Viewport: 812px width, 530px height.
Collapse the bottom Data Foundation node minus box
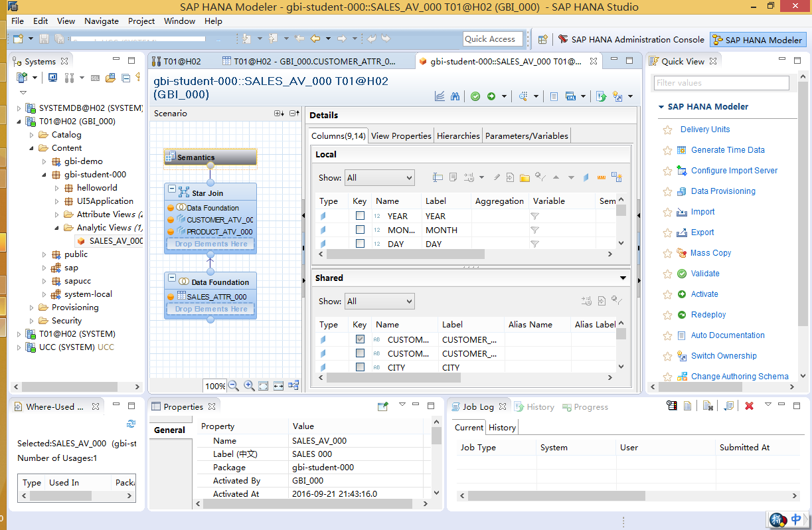172,279
